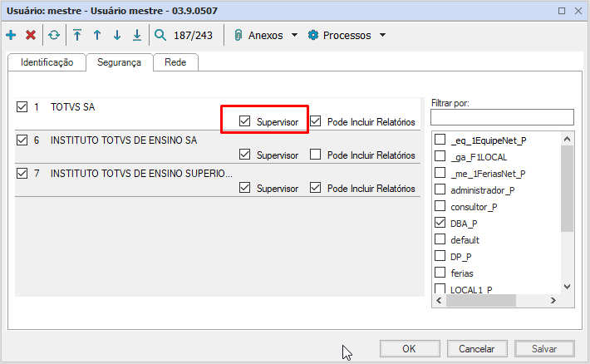Click the red X delete record icon
This screenshot has height=364, width=590.
click(x=31, y=35)
